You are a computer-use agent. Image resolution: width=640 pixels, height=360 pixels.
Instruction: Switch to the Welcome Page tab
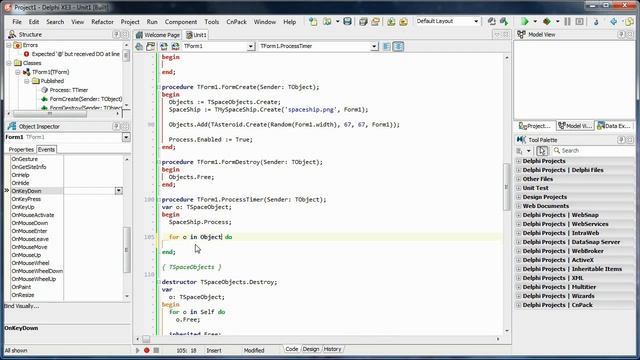[158, 35]
